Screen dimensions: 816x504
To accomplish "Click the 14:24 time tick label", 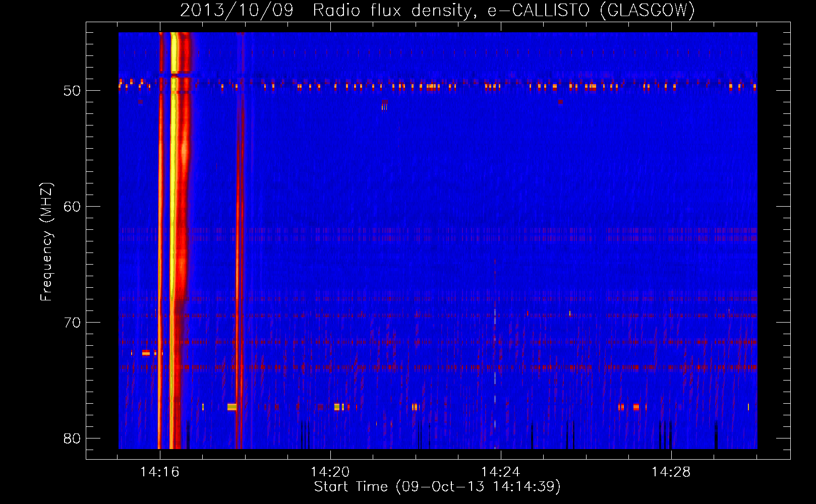I will 501,472.
